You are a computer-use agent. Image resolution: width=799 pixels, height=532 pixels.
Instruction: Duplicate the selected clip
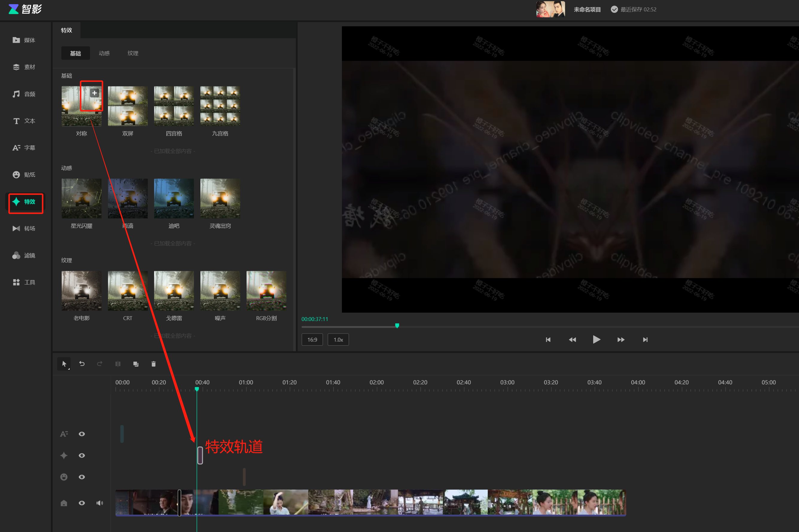[x=136, y=364]
